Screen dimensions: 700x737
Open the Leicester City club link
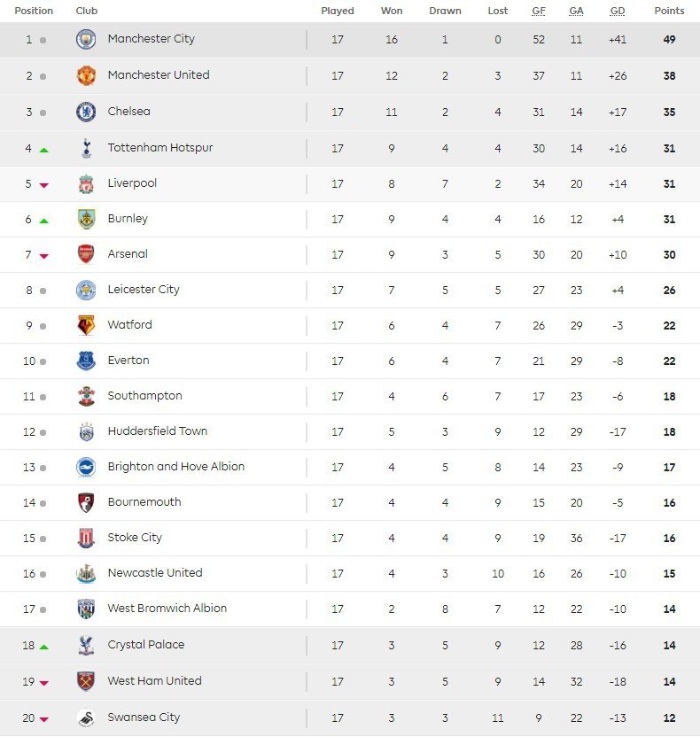coord(144,290)
